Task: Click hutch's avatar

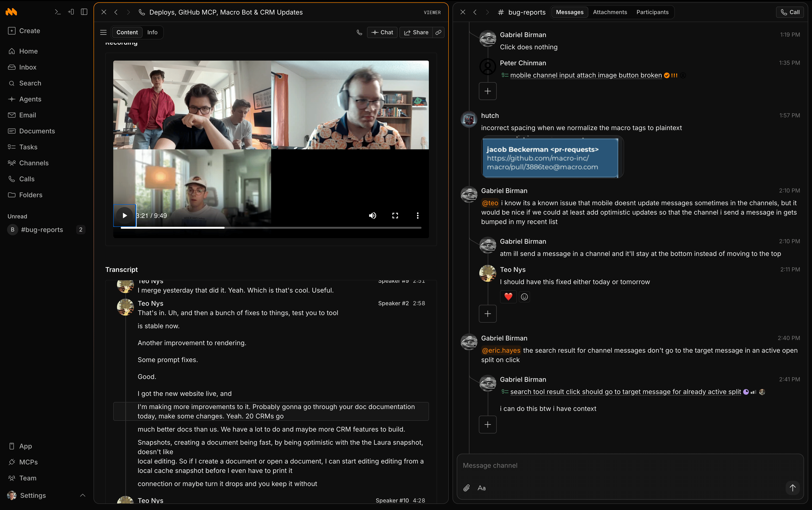Action: [x=469, y=119]
